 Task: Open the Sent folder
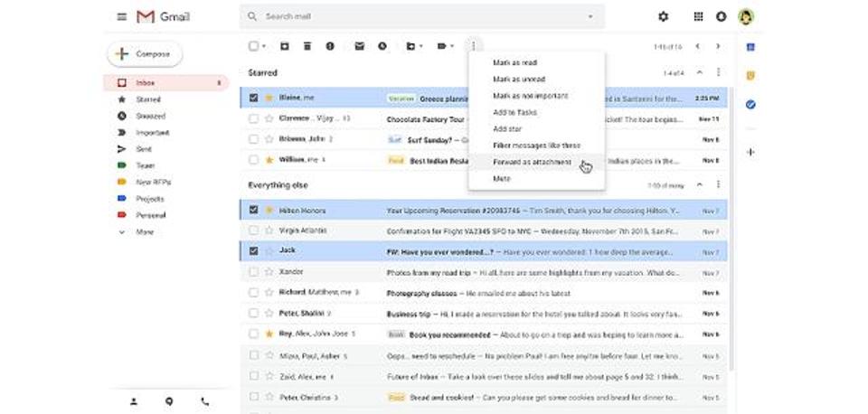[145, 149]
